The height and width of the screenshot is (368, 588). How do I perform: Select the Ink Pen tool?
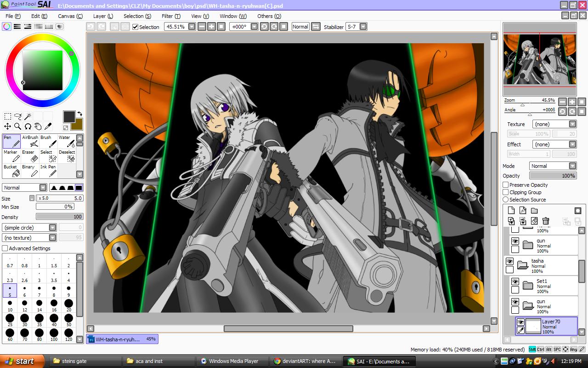[x=48, y=171]
